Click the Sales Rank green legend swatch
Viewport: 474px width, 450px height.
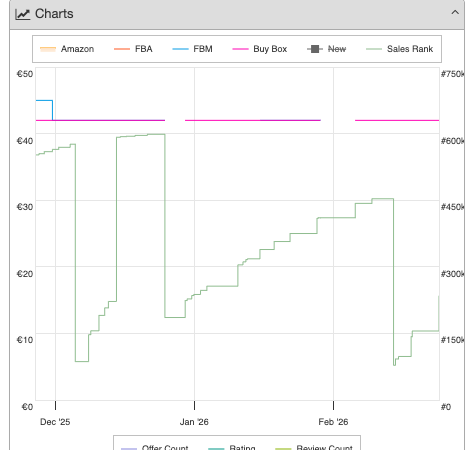point(374,49)
